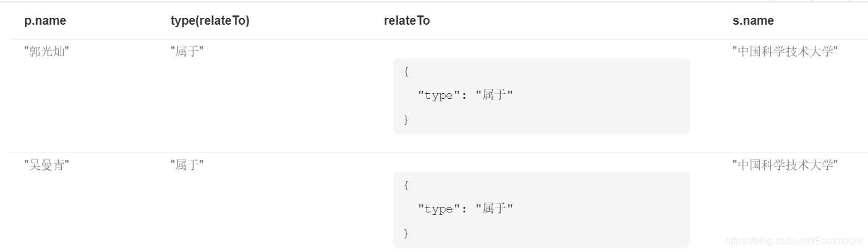Viewport: 868px width, 252px height.
Task: Open the blog.csdn.net/Eastmount watermark link
Action: (x=793, y=241)
